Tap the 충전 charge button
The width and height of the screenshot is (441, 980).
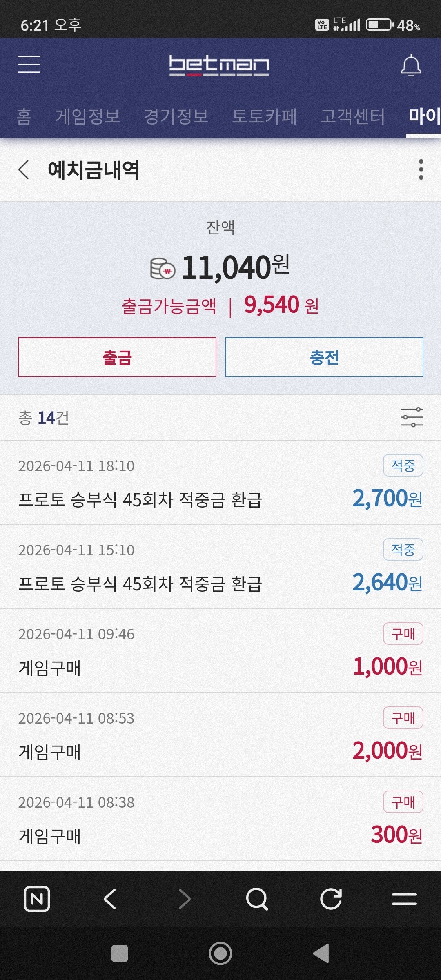click(x=324, y=357)
